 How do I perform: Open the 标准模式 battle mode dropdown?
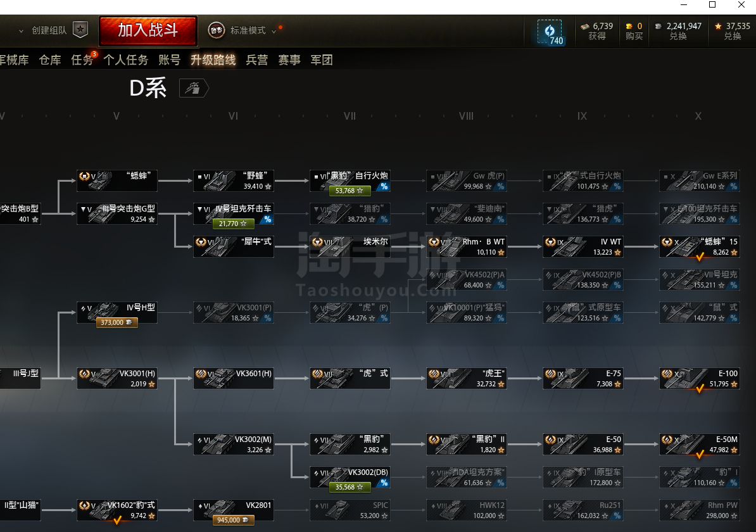pos(248,30)
